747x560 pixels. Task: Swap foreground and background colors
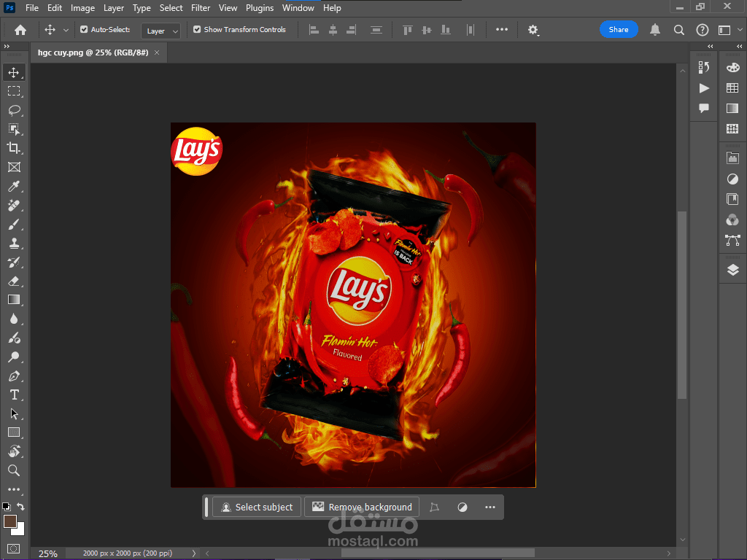click(20, 507)
